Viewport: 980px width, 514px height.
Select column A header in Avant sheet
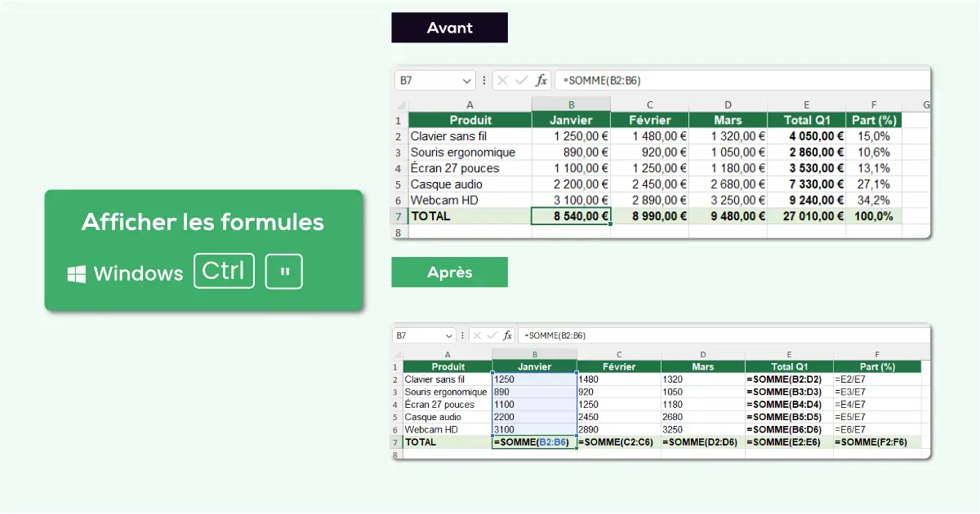click(x=470, y=104)
